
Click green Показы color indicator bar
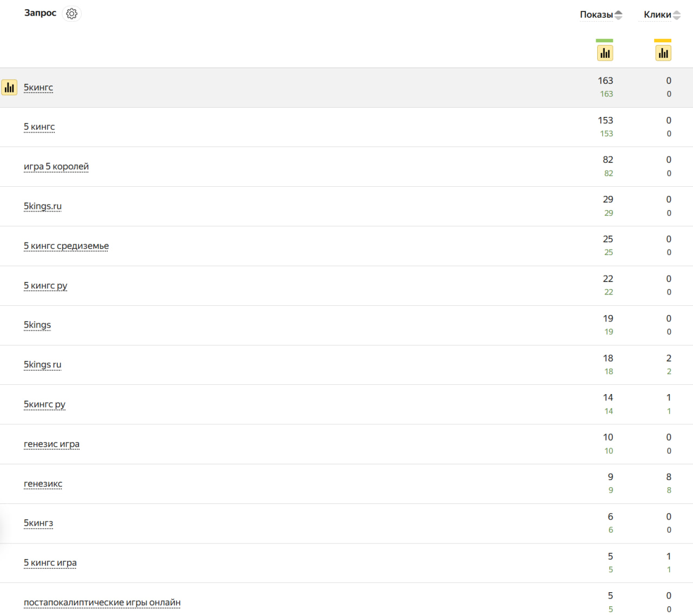pyautogui.click(x=604, y=41)
